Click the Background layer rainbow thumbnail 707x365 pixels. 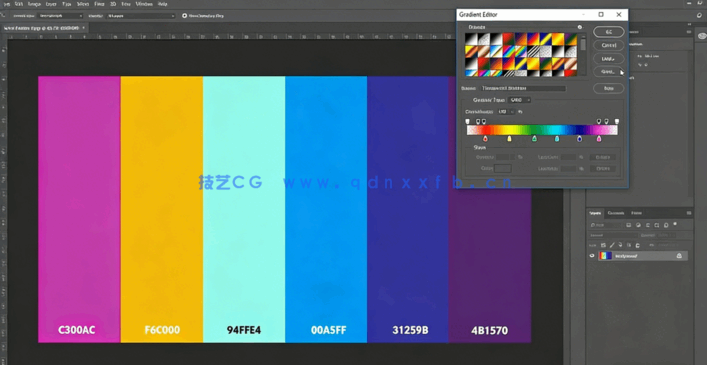point(606,256)
